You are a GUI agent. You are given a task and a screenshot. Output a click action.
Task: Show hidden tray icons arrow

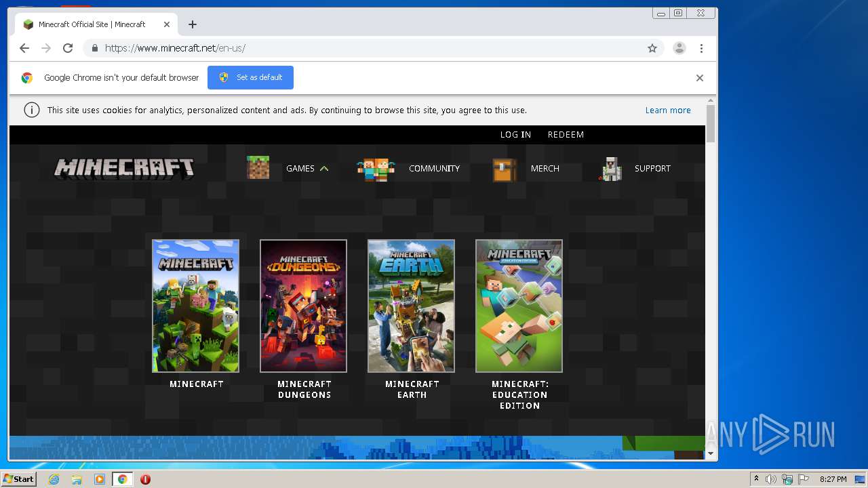pos(756,479)
